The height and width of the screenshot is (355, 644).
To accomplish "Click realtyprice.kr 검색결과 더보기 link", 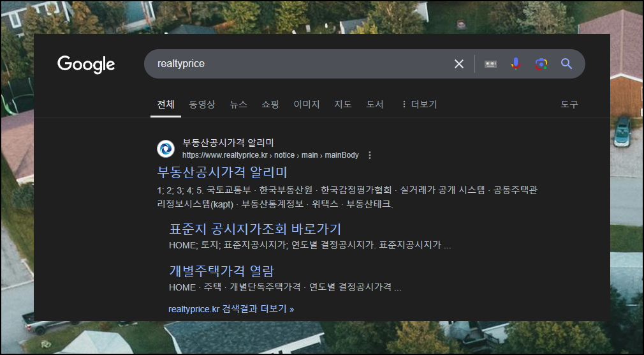I will pos(231,309).
